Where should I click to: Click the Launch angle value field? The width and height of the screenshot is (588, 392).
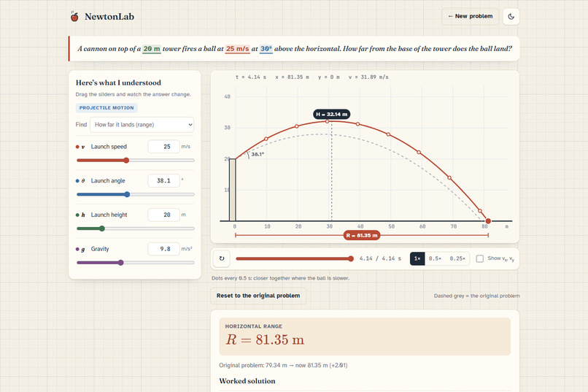164,181
